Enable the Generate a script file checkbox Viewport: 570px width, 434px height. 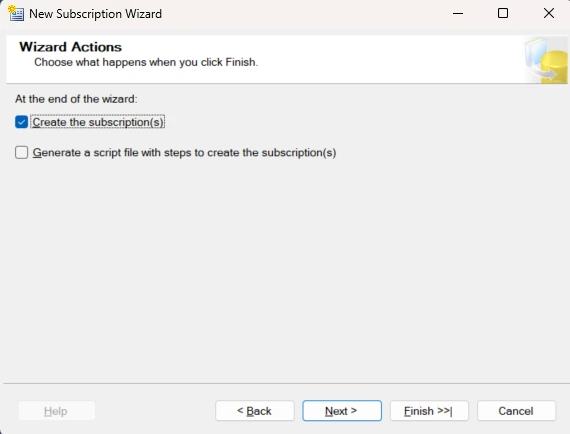tap(21, 153)
